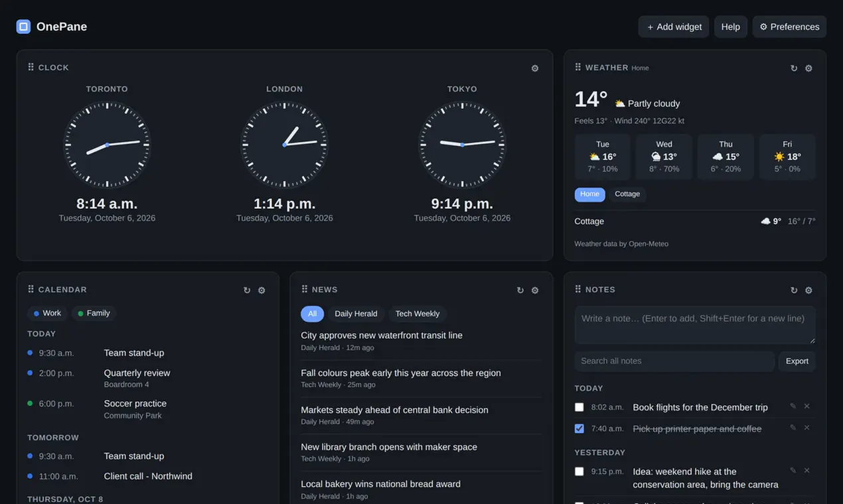The height and width of the screenshot is (504, 843).
Task: Switch to the Cottage weather tab
Action: coord(627,194)
